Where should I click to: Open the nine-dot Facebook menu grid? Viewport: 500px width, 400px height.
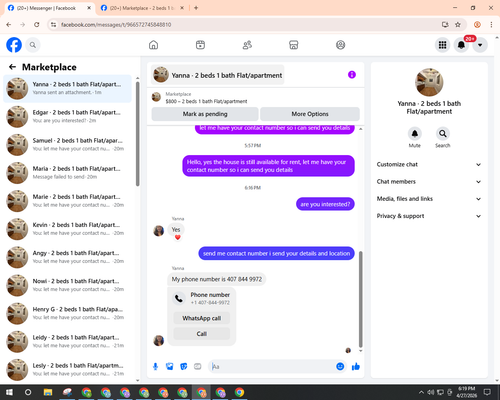[x=442, y=45]
